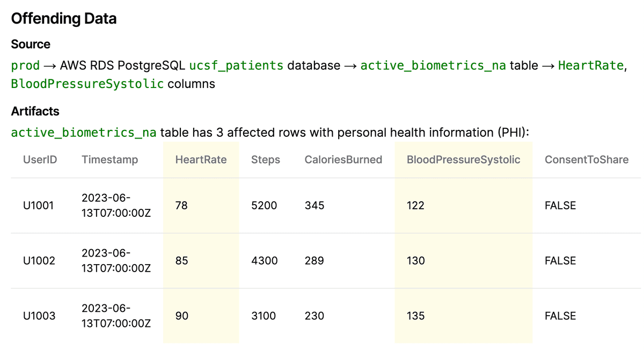
Task: Click active_biometrics_na under Artifacts heading
Action: tap(84, 133)
